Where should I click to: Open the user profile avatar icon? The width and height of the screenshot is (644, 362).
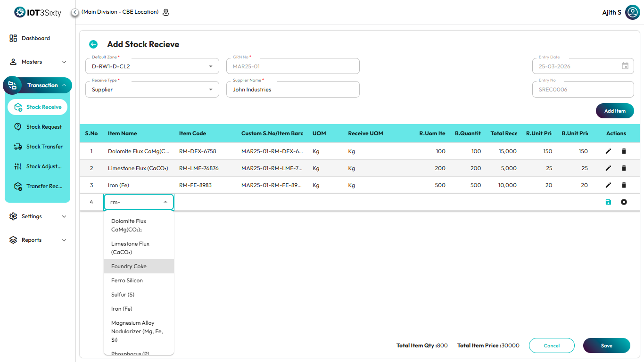632,12
